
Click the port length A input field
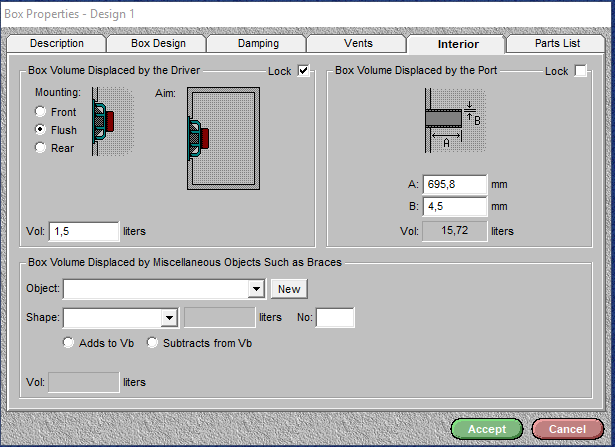click(x=455, y=185)
